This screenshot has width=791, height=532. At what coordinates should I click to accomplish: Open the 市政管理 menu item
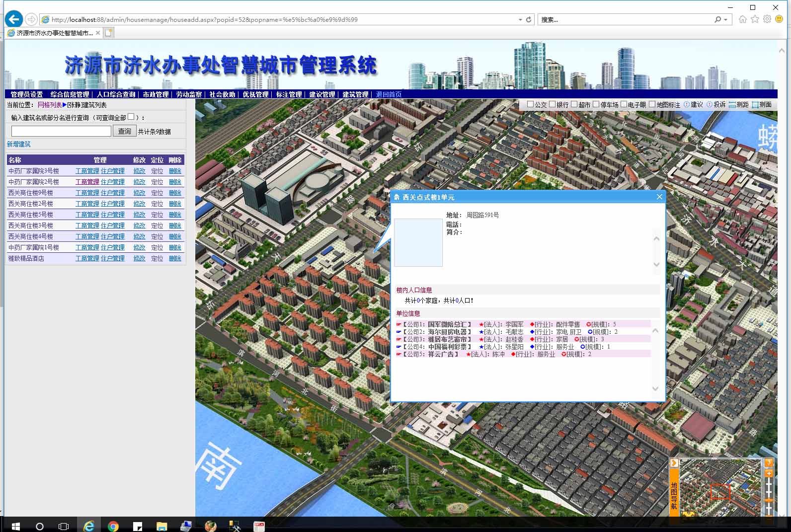[x=156, y=94]
